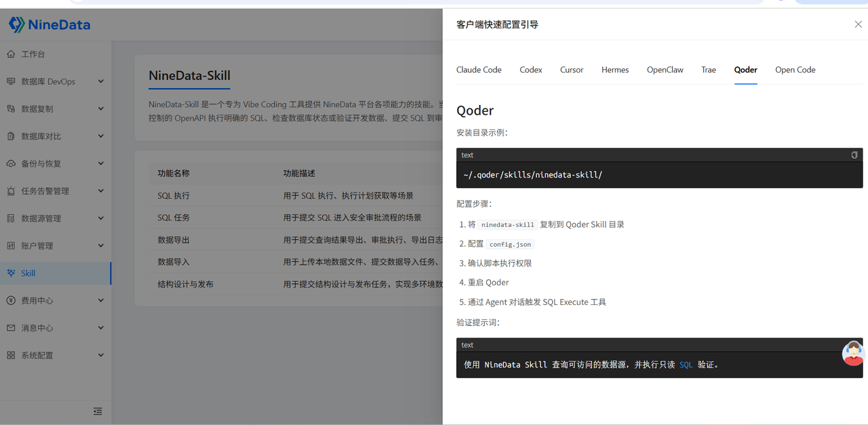Viewport: 868px width, 425px height.
Task: Click the 结构设计与发布 table cell
Action: [x=186, y=284]
